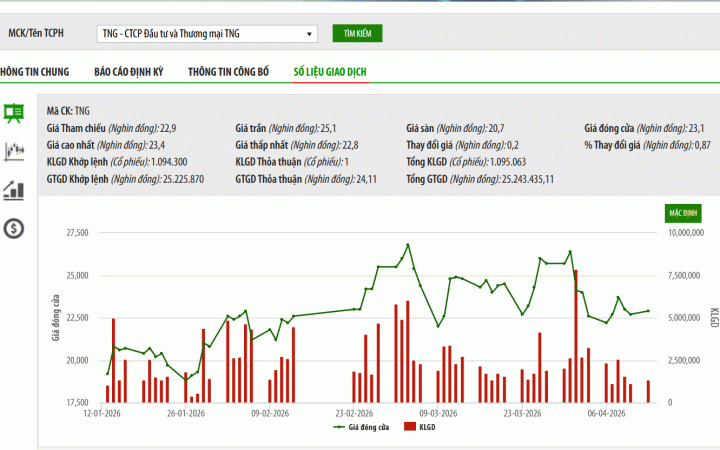The height and width of the screenshot is (450, 720).
Task: Click GTGD Khớp lệnh value 25.225.870
Action: [x=183, y=179]
